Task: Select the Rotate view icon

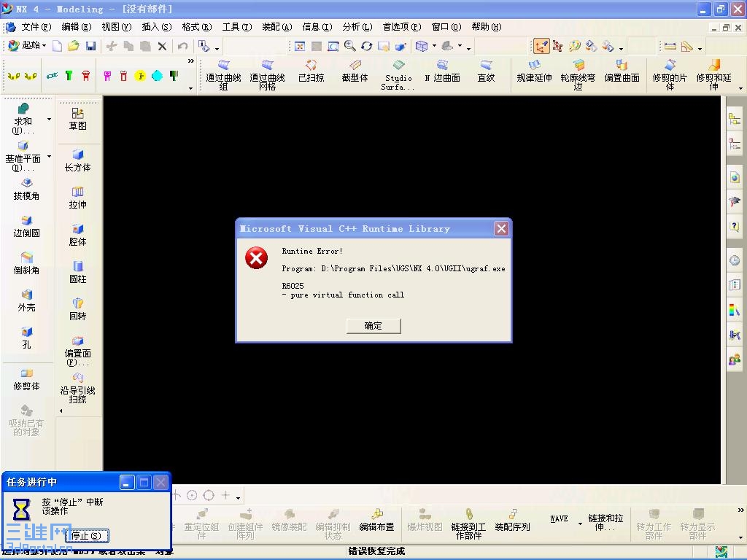Action: (x=366, y=46)
